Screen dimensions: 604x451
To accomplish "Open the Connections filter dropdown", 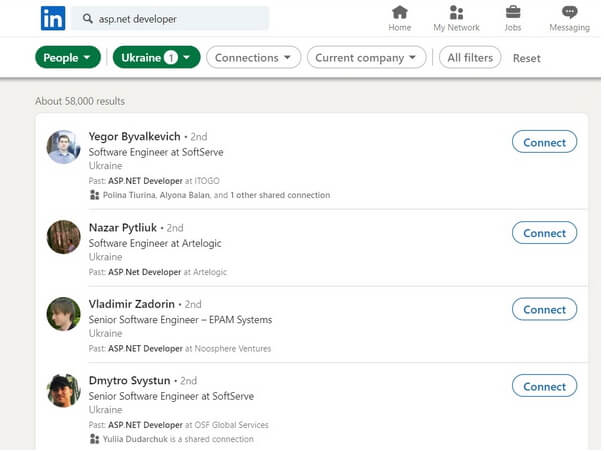I will [253, 57].
